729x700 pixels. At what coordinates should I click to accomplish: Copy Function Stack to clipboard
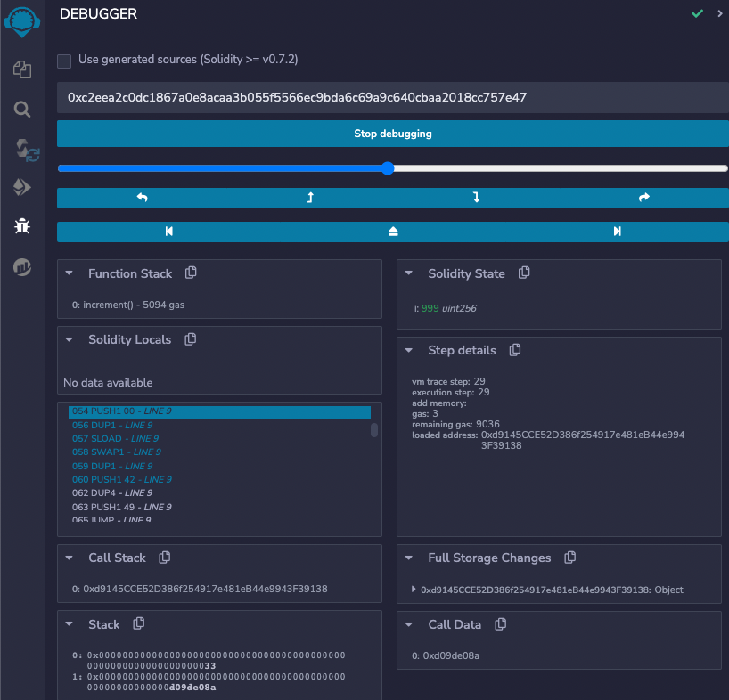tap(191, 273)
